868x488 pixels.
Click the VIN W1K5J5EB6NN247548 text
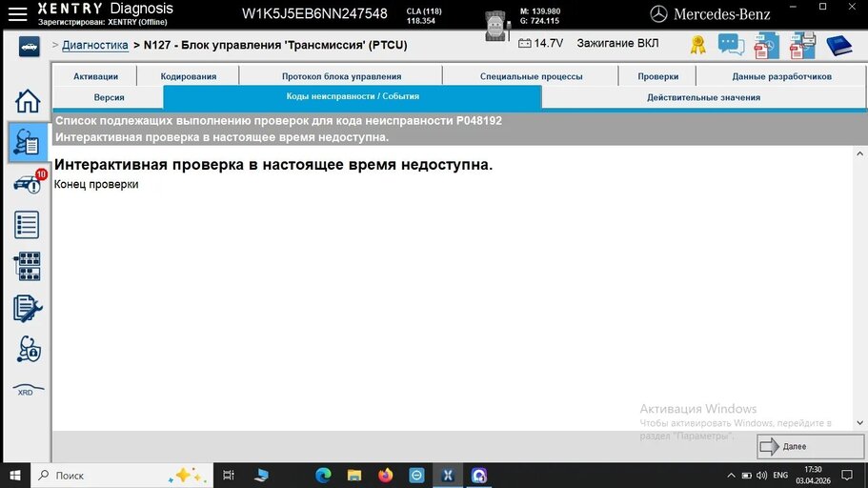[314, 14]
